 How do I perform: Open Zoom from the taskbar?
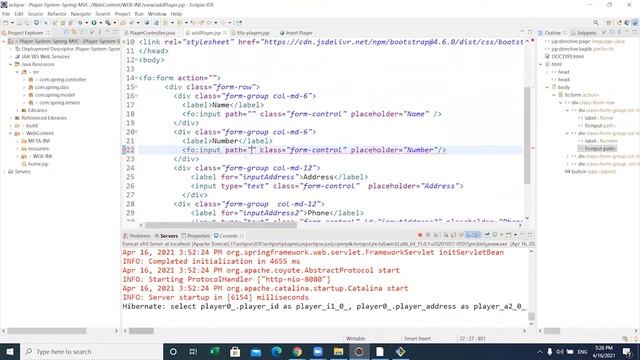[x=318, y=351]
